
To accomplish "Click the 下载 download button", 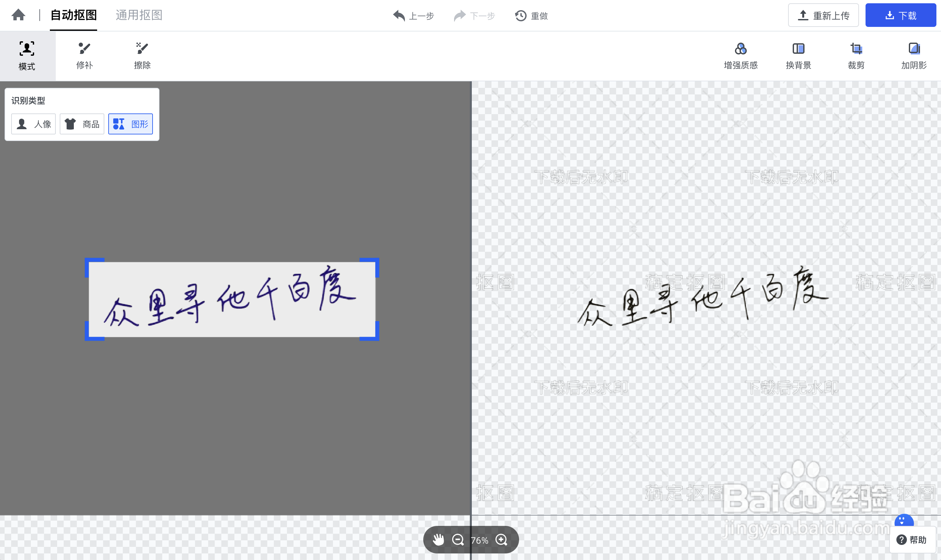I will coord(901,15).
